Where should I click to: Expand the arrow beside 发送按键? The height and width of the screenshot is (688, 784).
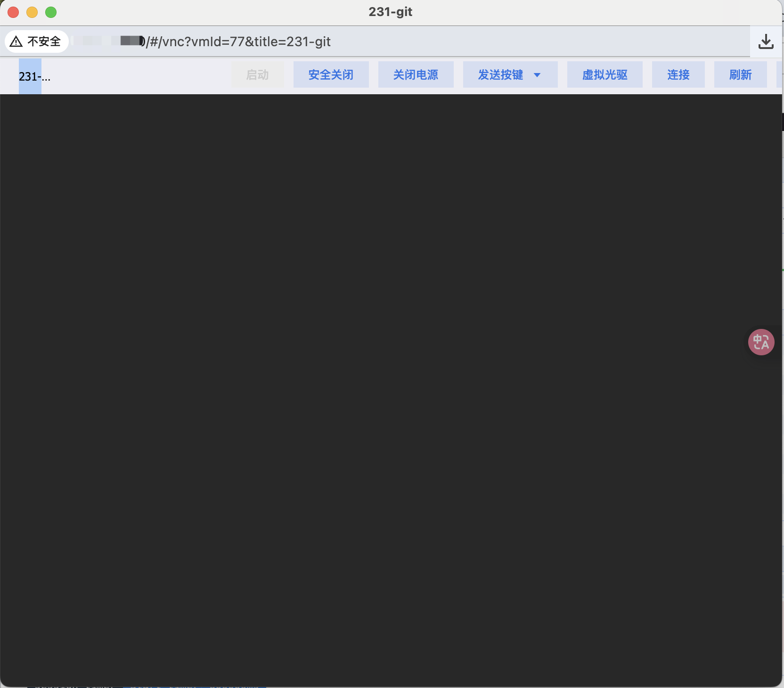click(537, 75)
